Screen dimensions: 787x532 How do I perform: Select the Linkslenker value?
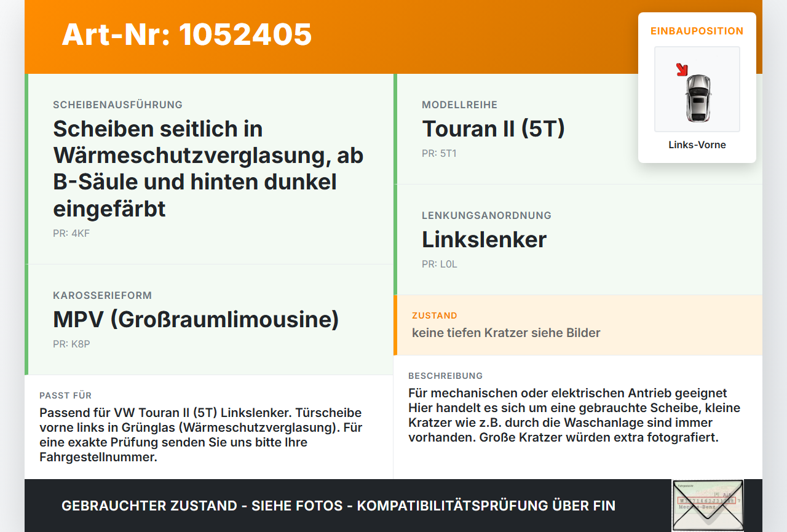pos(484,239)
